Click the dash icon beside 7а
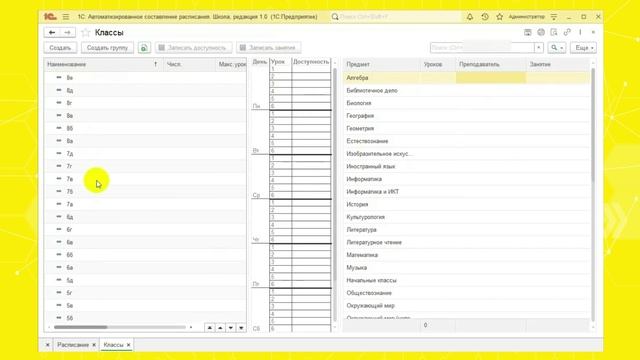Screen dimensions: 640x360 (x=59, y=204)
